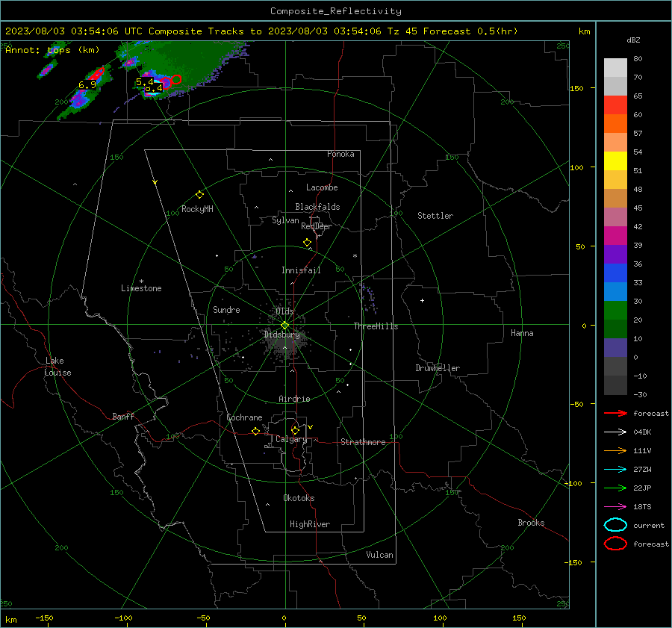Click the Banff map label
The height and width of the screenshot is (628, 672).
(x=123, y=417)
